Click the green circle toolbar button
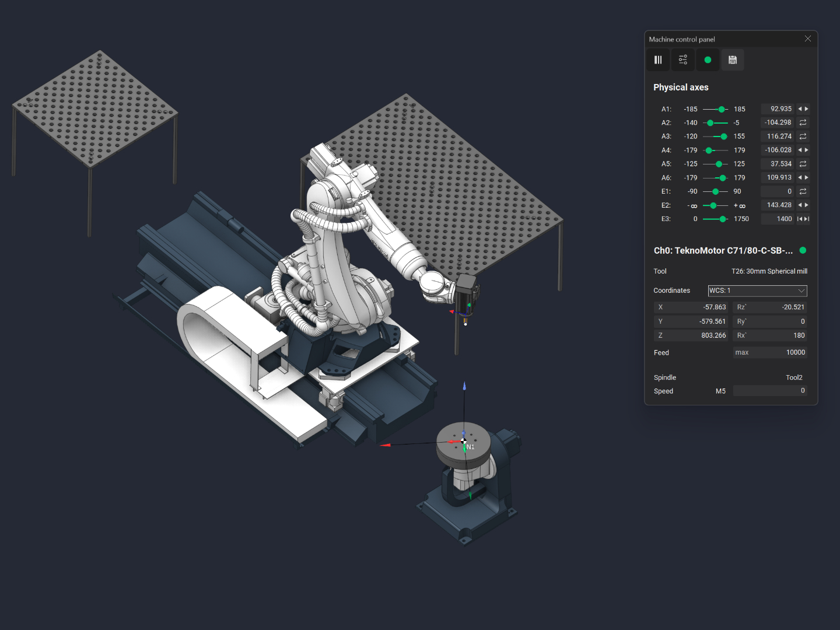The image size is (840, 630). click(x=708, y=60)
